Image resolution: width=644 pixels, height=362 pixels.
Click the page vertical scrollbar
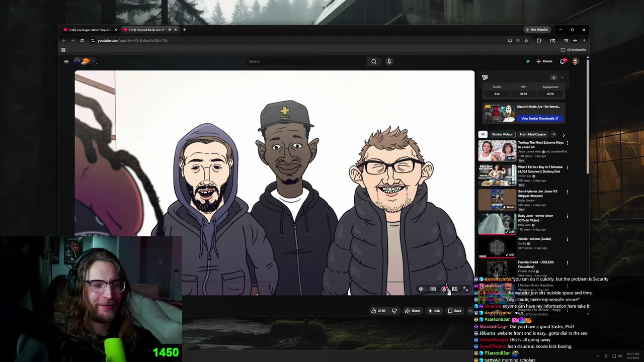point(587,116)
